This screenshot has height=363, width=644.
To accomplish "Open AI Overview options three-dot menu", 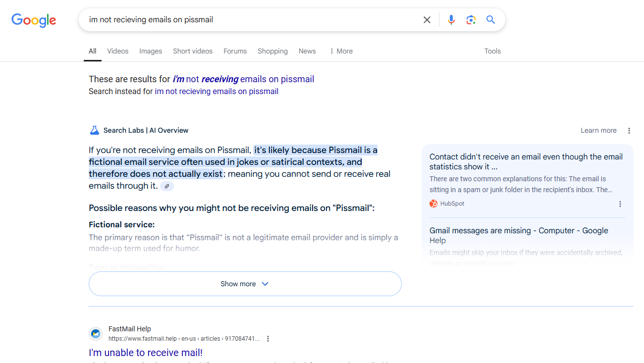I will 629,131.
